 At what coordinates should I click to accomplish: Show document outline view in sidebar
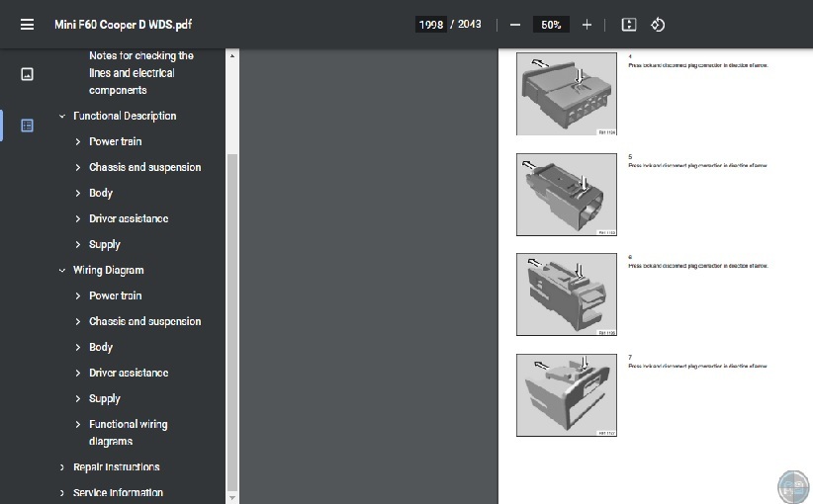coord(27,126)
